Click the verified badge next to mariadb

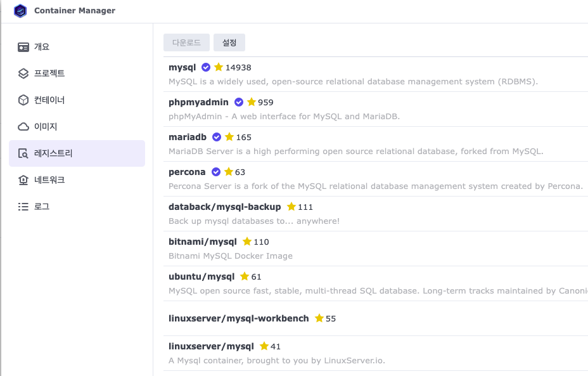click(x=217, y=137)
